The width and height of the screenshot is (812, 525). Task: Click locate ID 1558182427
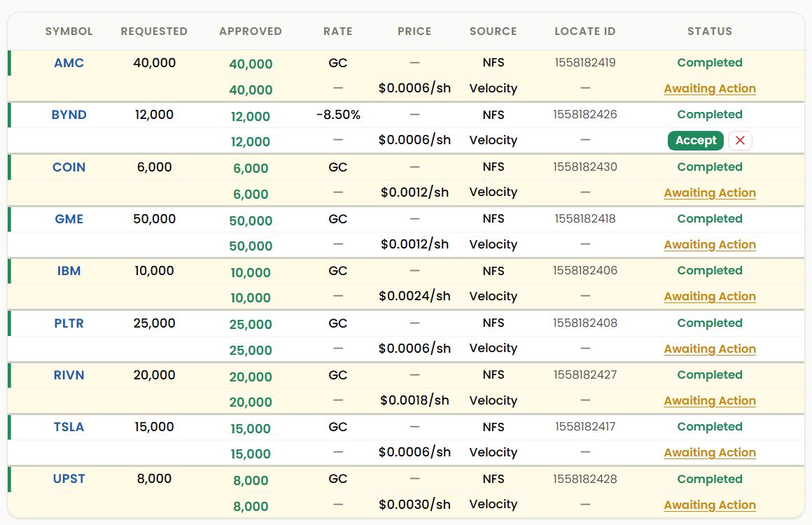tap(585, 375)
